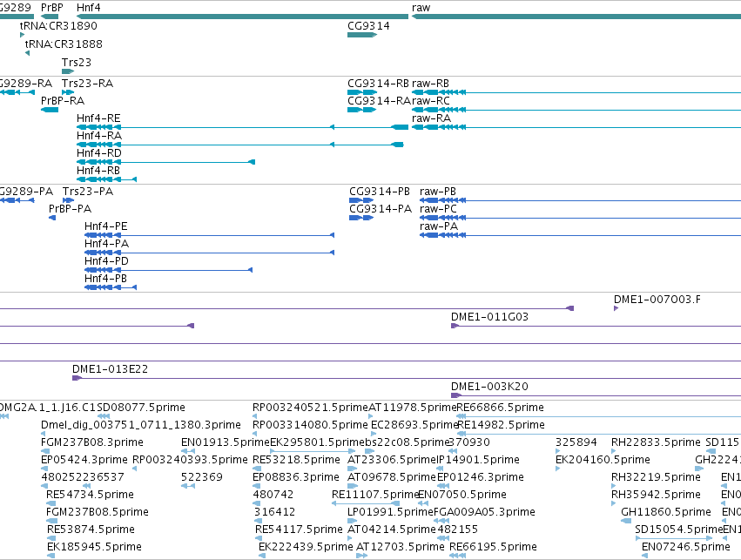
Task: Click RP003240393.5prime EST label
Action: tap(190, 460)
